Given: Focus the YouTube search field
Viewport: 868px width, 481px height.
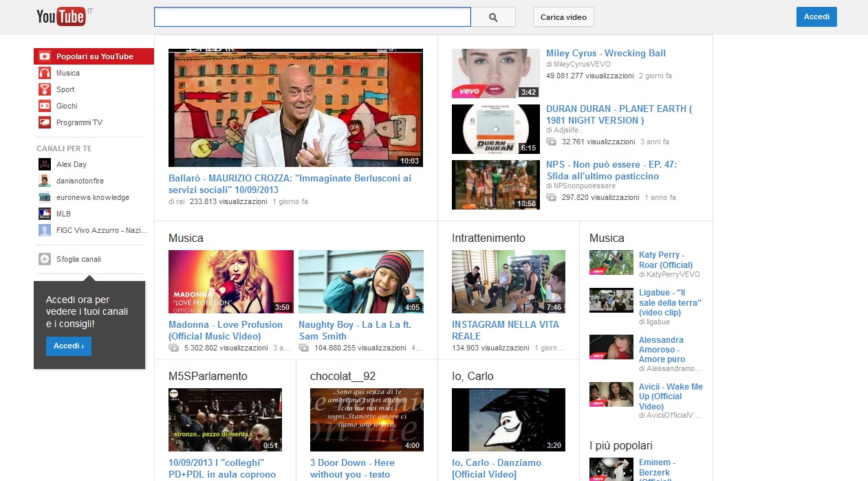Looking at the screenshot, I should click(312, 17).
